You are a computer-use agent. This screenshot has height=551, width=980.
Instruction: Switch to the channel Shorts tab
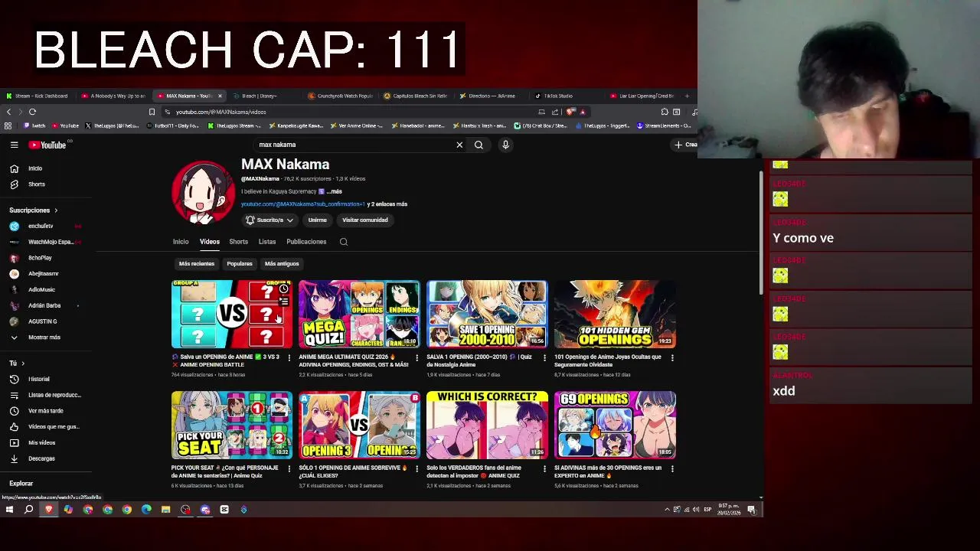click(x=239, y=242)
